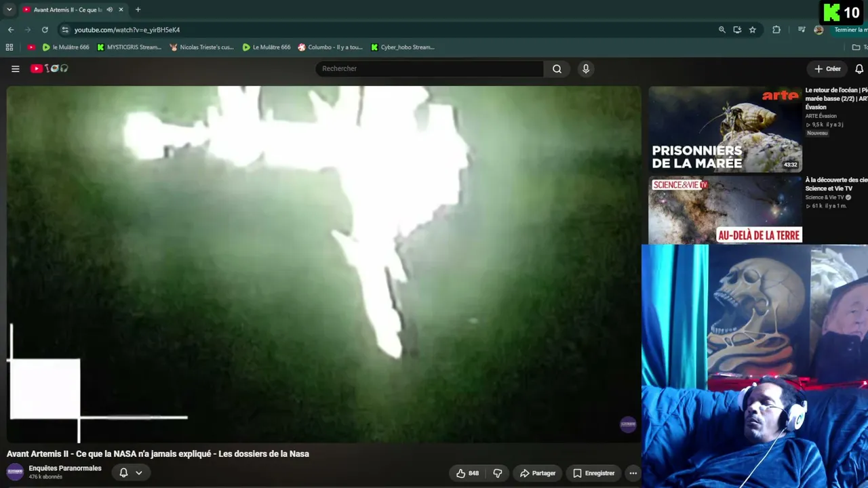Click the 476 k abonnés subscriber count

(x=45, y=477)
